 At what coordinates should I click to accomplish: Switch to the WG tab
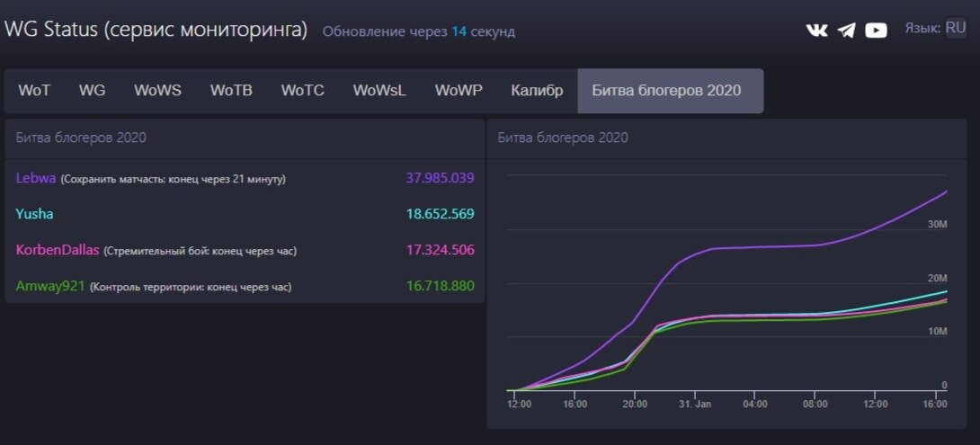coord(92,91)
